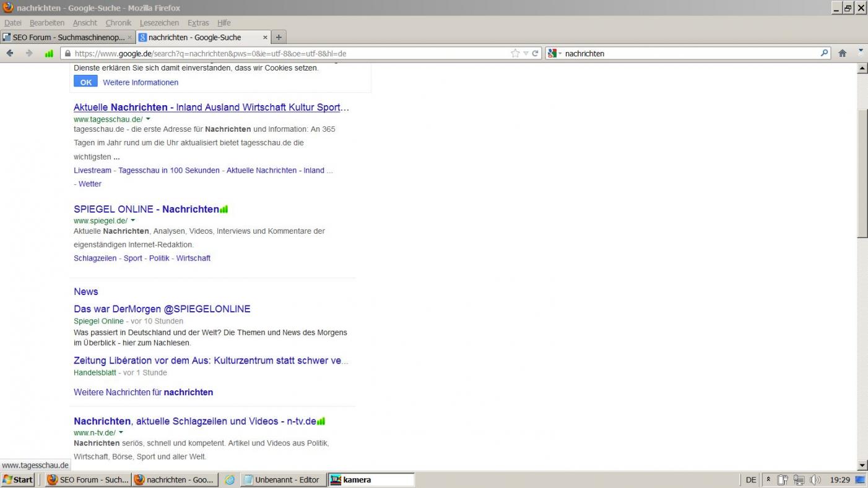Click the search magnifier icon in search box
The image size is (868, 488).
click(x=824, y=53)
